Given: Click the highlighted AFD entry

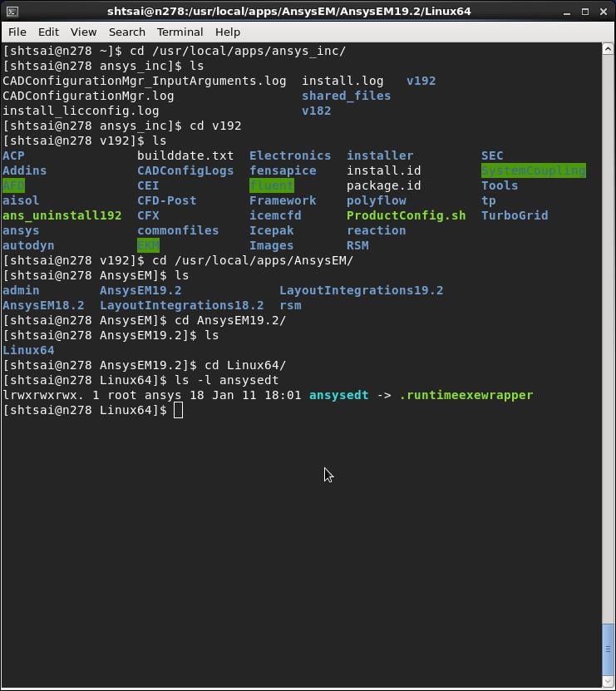Looking at the screenshot, I should (x=13, y=185).
